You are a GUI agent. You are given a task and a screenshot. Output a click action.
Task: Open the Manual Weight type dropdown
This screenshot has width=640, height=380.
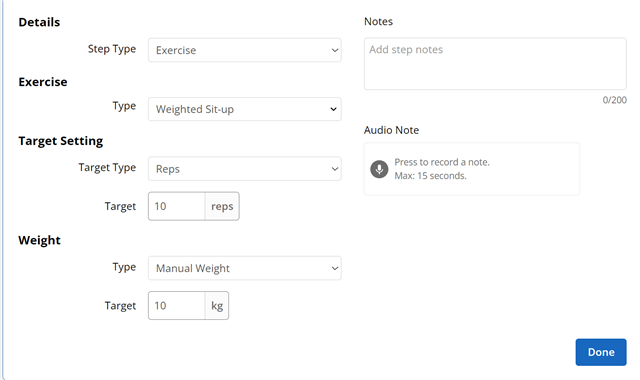pos(244,268)
